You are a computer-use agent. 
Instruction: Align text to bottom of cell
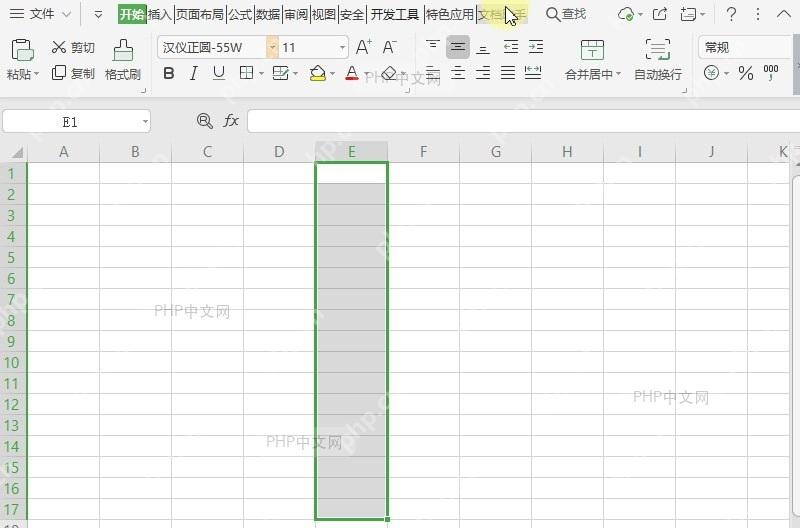click(483, 48)
